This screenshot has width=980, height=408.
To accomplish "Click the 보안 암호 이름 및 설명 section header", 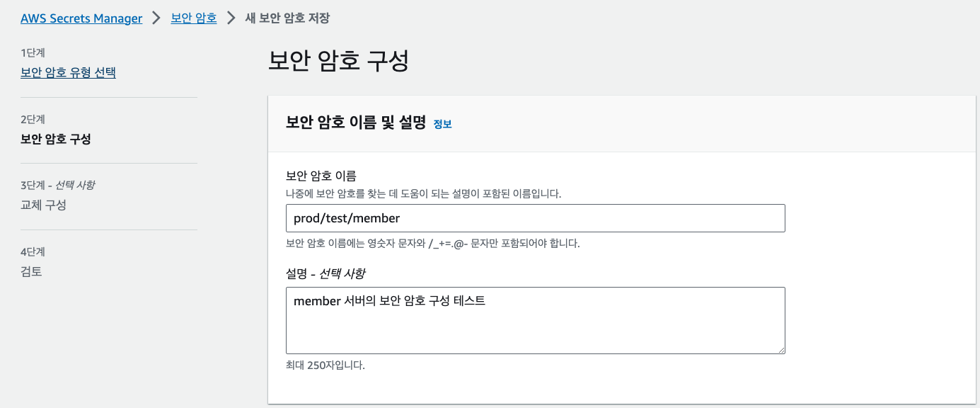I will tap(350, 123).
